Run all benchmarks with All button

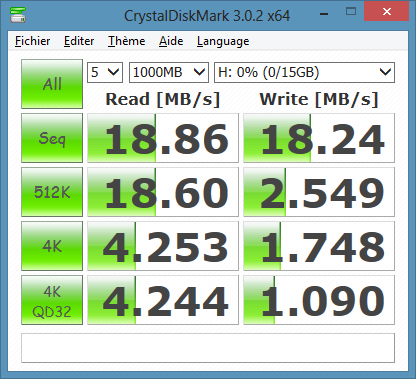tap(52, 84)
